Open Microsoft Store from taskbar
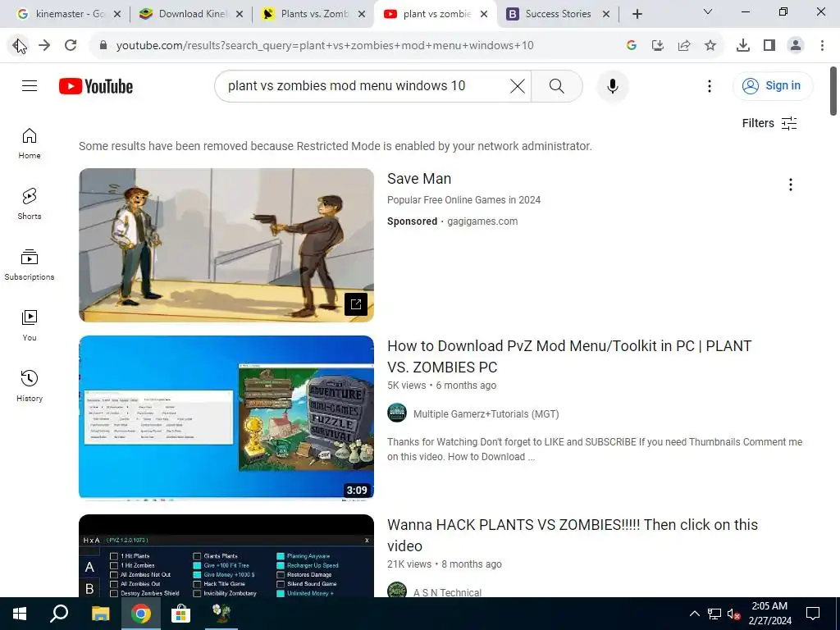Viewport: 840px width, 630px height. pos(180,614)
